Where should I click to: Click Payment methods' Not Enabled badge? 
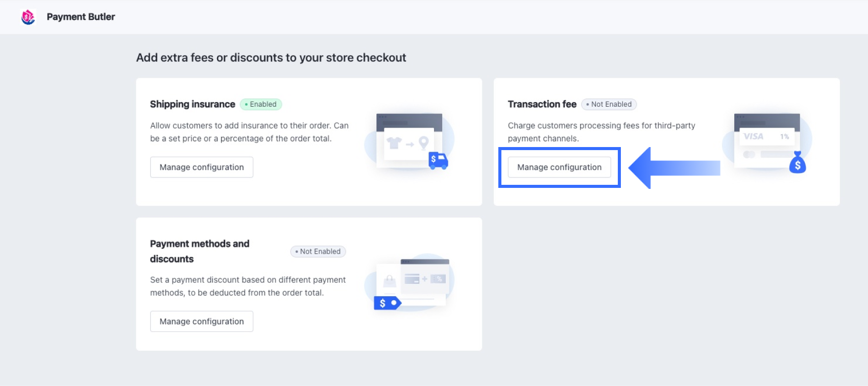(x=318, y=251)
